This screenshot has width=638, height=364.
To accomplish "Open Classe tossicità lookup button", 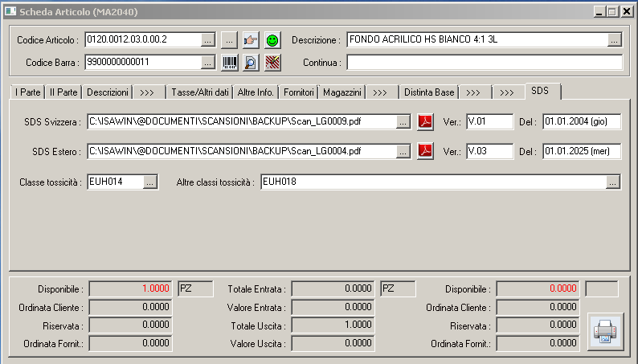I will pyautogui.click(x=150, y=183).
